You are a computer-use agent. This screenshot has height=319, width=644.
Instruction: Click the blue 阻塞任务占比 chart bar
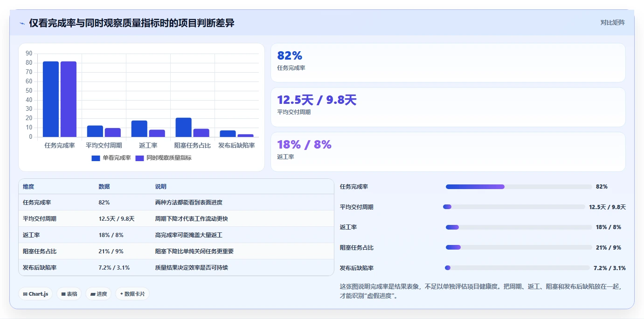pos(184,127)
